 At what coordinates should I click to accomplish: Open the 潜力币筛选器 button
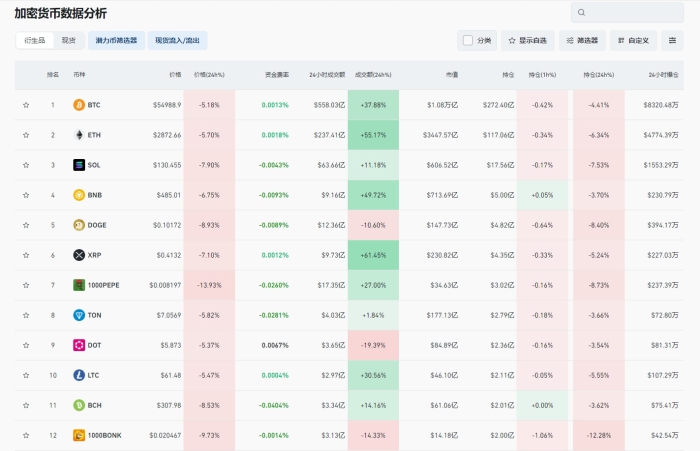click(115, 41)
